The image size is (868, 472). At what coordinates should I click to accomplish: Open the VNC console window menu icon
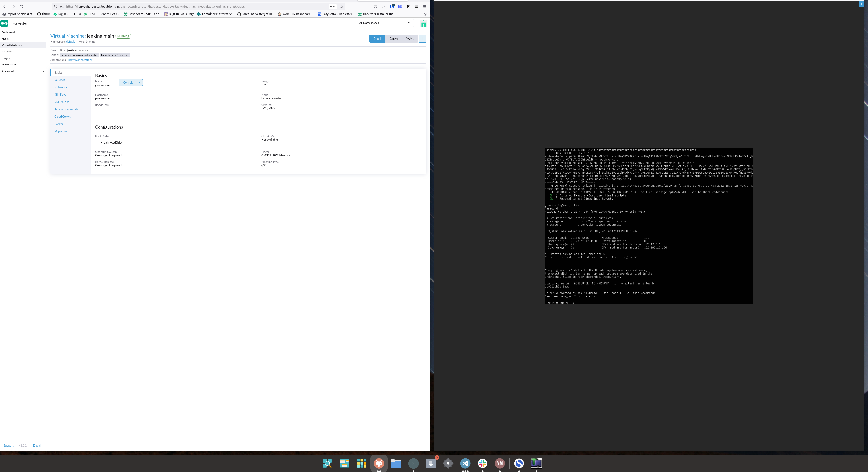coord(861,4)
